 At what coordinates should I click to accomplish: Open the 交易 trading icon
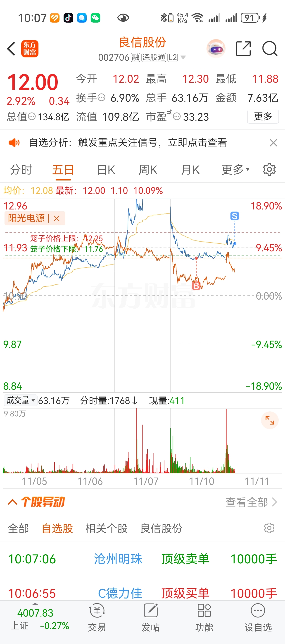click(97, 617)
